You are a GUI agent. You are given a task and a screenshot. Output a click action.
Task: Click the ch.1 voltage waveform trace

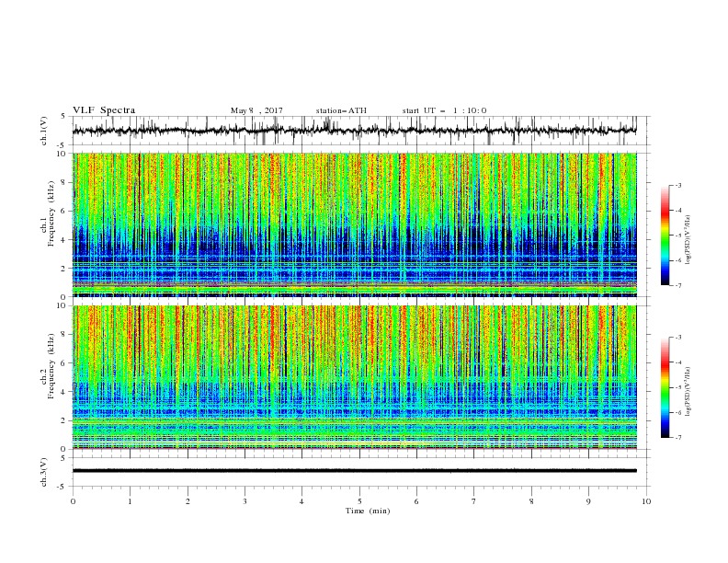coord(354,131)
